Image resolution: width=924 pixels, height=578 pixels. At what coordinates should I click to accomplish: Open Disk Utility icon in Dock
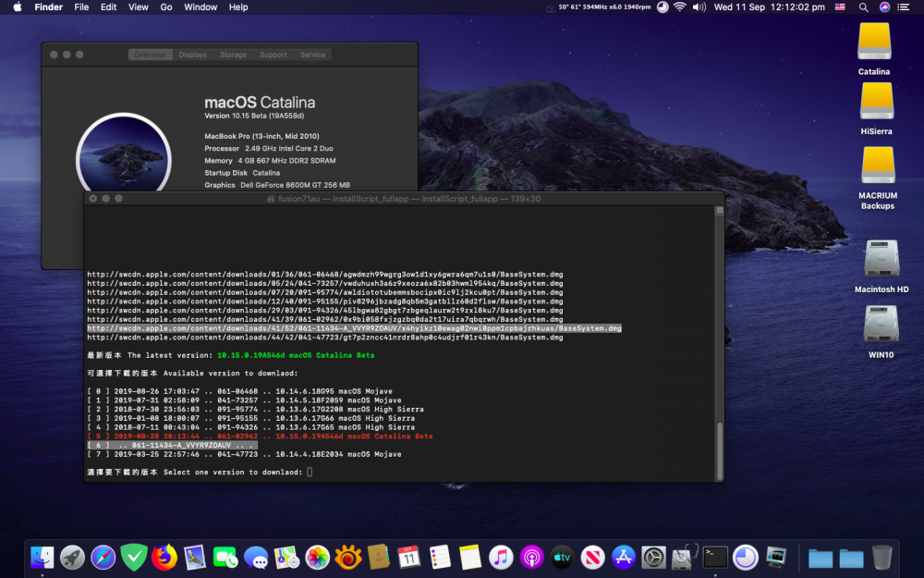[684, 557]
